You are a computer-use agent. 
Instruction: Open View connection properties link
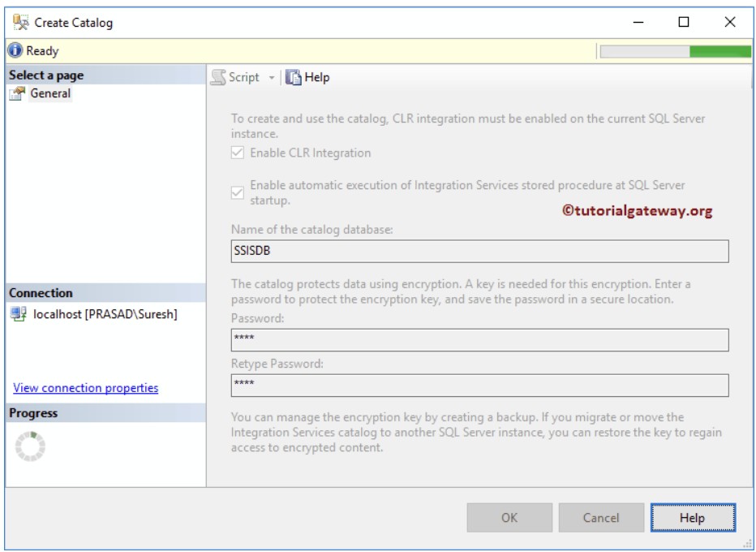(x=86, y=388)
